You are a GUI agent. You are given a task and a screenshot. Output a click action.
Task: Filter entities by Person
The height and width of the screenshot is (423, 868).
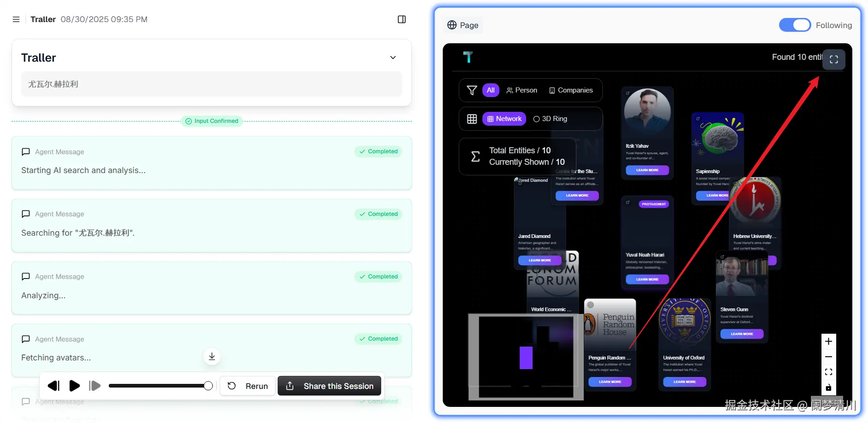pyautogui.click(x=522, y=90)
